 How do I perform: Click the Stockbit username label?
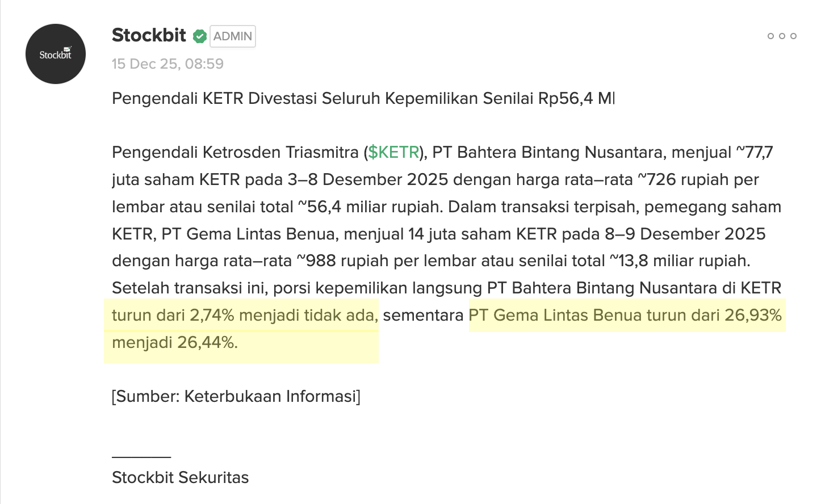pyautogui.click(x=149, y=35)
